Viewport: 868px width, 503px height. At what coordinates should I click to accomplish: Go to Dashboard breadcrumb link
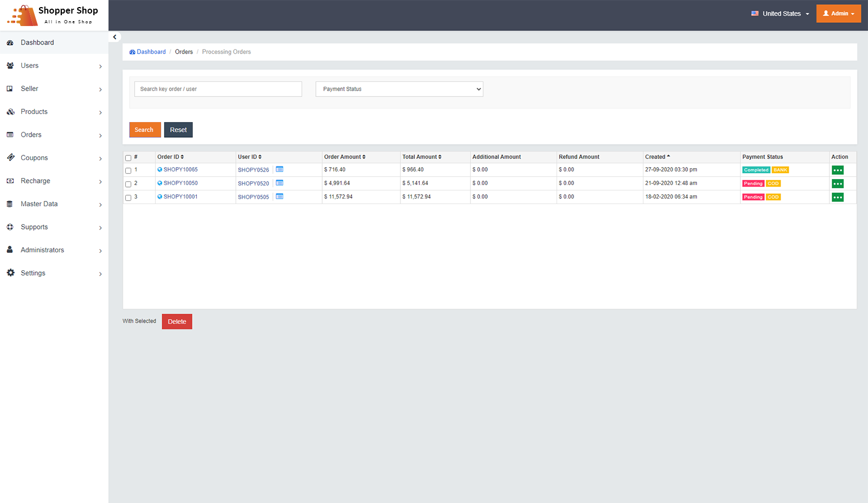point(148,52)
